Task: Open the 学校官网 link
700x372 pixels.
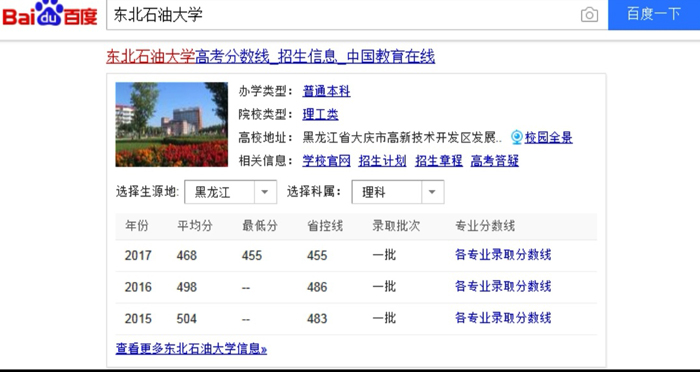Action: tap(326, 161)
